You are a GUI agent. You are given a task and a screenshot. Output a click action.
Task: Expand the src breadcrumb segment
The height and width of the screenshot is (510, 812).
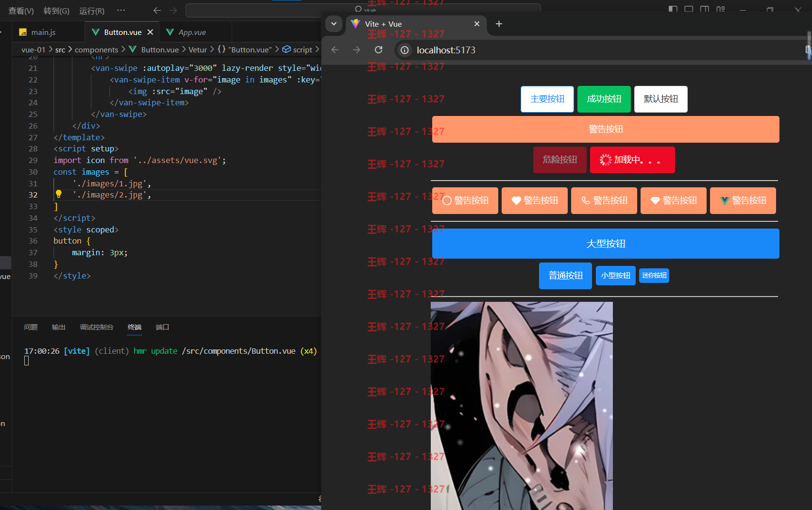[x=60, y=49]
